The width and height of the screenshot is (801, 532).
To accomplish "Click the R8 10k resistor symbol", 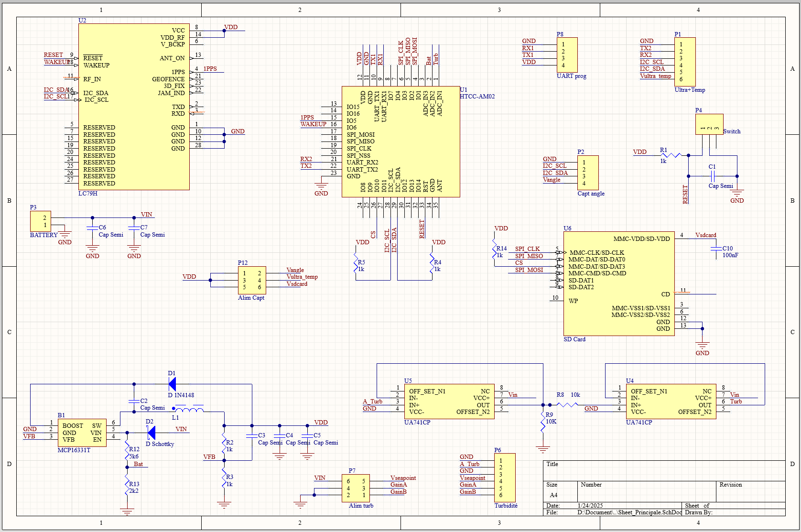I will (568, 405).
